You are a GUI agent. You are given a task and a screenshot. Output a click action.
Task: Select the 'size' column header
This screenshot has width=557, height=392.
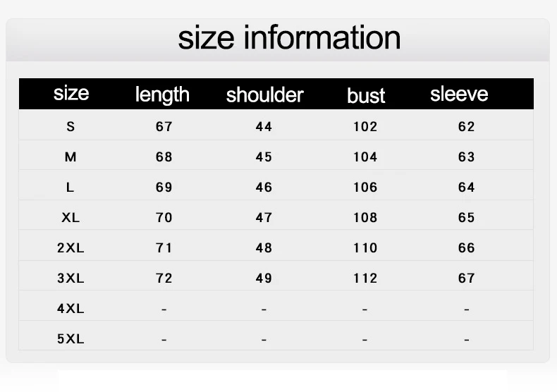[x=71, y=93]
